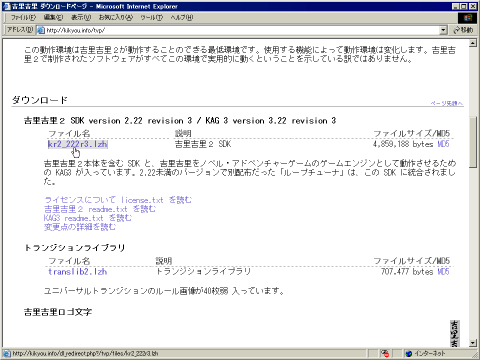This screenshot has height=360, width=480.
Task: Expand the address bar dropdown arrow
Action: [443, 30]
